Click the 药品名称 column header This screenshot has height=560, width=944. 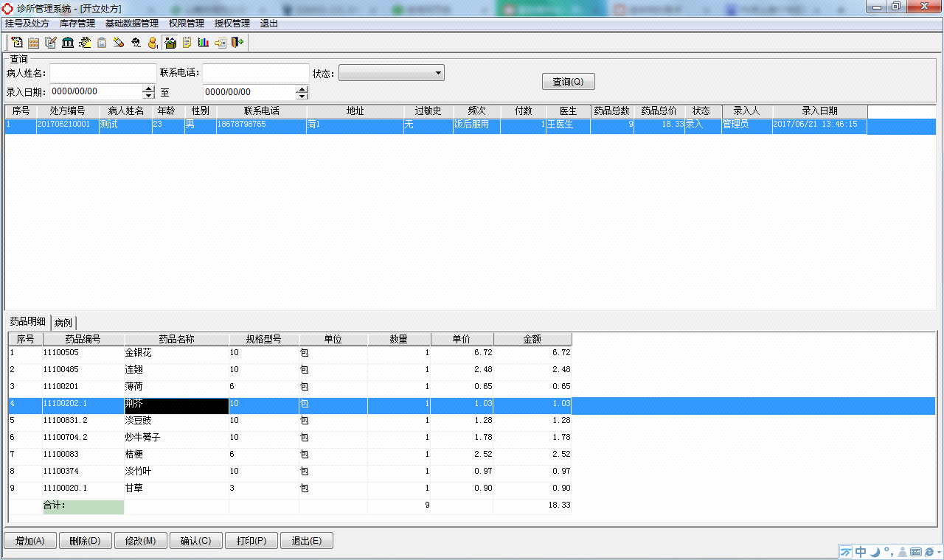coord(176,340)
